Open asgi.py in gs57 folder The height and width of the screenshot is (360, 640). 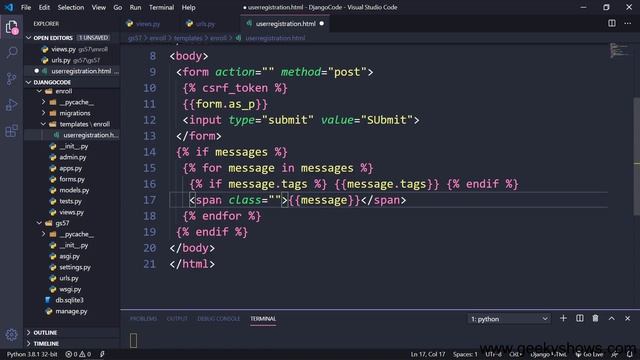point(72,256)
